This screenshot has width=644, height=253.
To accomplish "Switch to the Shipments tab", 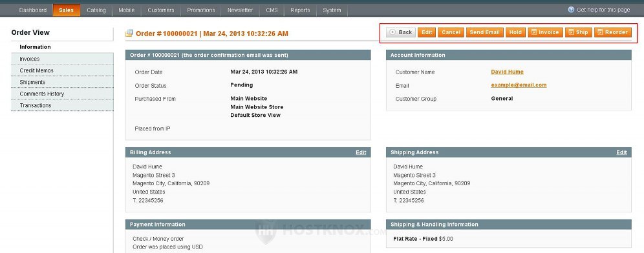I will (62, 82).
